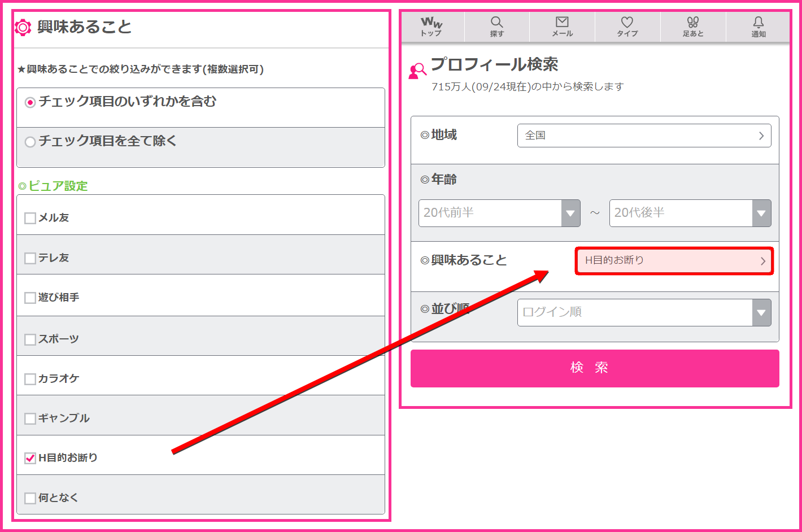Click the プロフィール検索 page title

coord(494,64)
